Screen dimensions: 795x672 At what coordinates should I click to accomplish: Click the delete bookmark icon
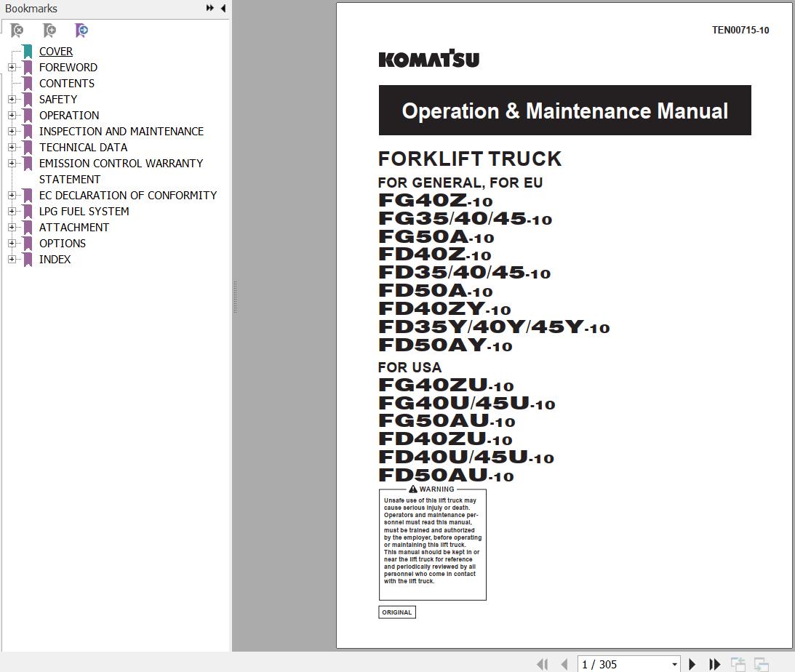17,31
